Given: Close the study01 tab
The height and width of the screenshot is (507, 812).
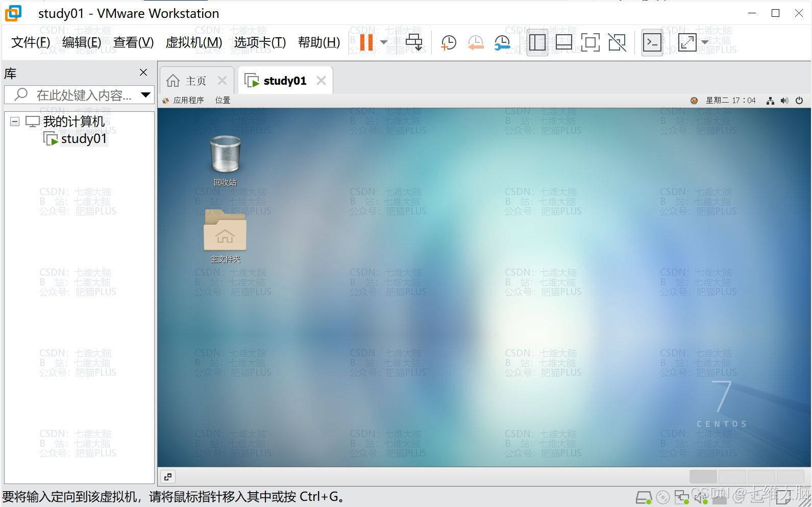Looking at the screenshot, I should 321,81.
